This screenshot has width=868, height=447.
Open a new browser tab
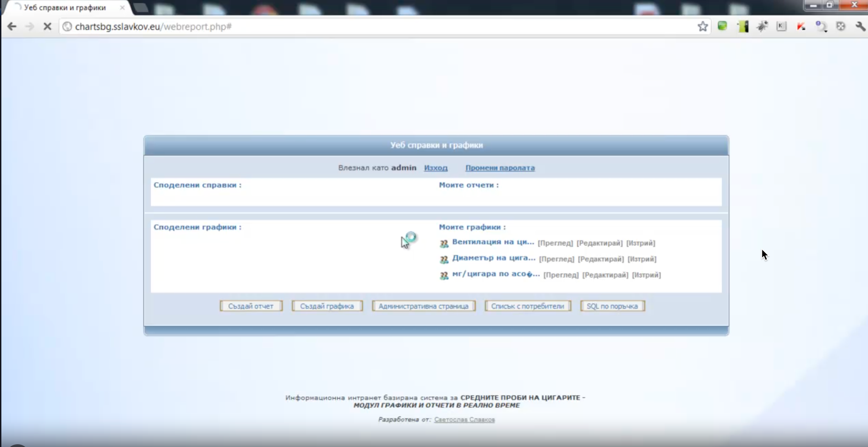pyautogui.click(x=140, y=8)
